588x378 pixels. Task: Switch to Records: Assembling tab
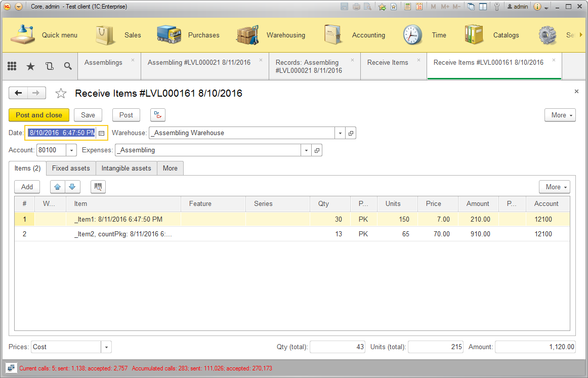tap(309, 66)
